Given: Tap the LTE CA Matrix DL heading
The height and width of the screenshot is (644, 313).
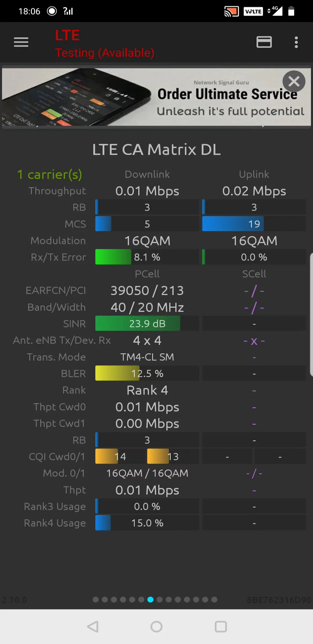Looking at the screenshot, I should 156,150.
